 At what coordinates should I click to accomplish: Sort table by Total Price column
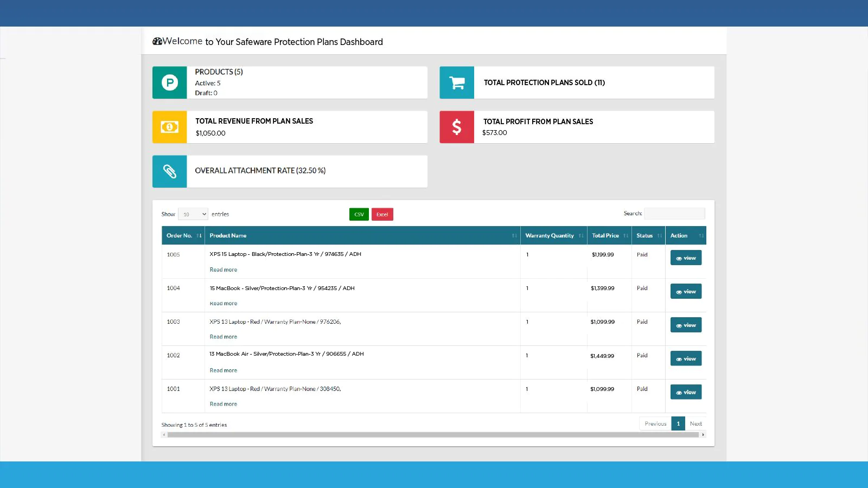(x=609, y=235)
